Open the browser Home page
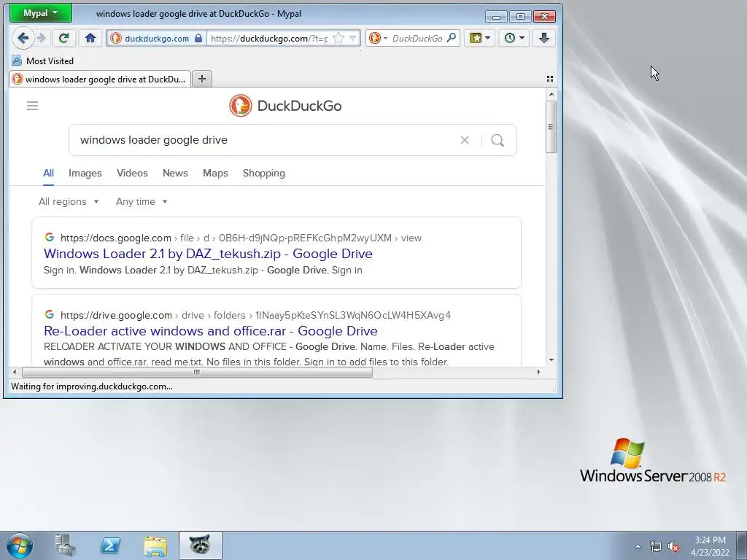The height and width of the screenshot is (560, 747). click(x=90, y=38)
